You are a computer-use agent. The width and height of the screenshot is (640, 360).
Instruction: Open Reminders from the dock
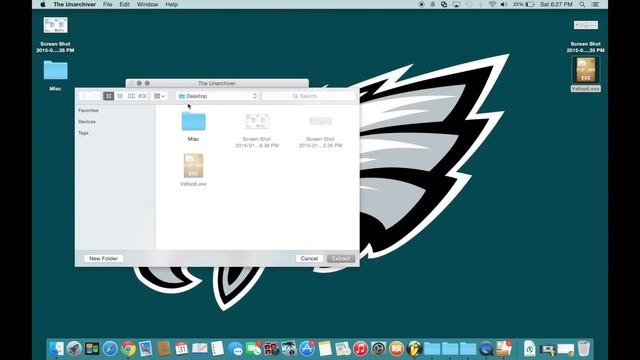pyautogui.click(x=218, y=349)
